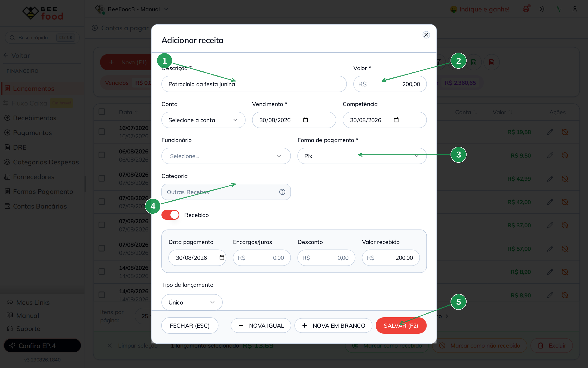Click the Valor amount field
Viewport: 588px width, 368px height.
click(390, 84)
